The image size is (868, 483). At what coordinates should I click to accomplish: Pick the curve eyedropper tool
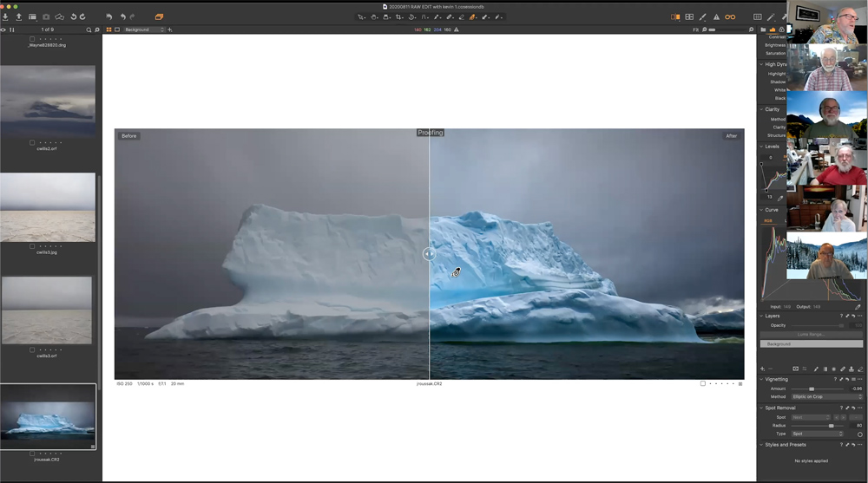pyautogui.click(x=858, y=307)
